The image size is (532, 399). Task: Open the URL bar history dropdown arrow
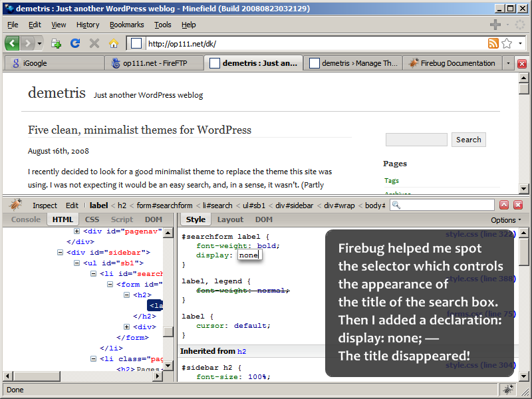click(x=520, y=43)
